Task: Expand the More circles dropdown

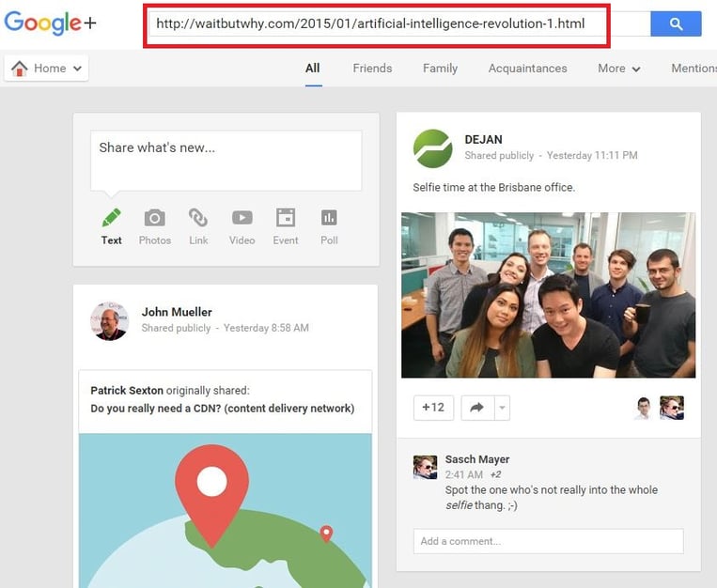Action: point(619,69)
